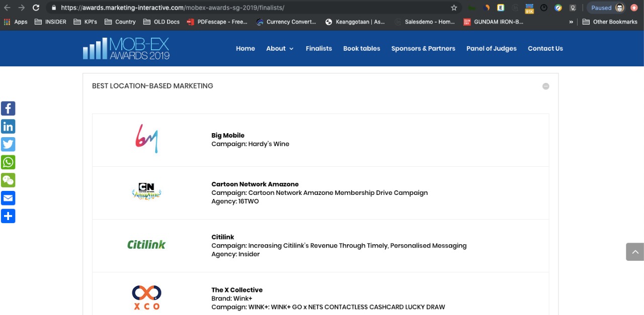Image resolution: width=644 pixels, height=315 pixels.
Task: Bookmark page with star icon
Action: pyautogui.click(x=454, y=8)
